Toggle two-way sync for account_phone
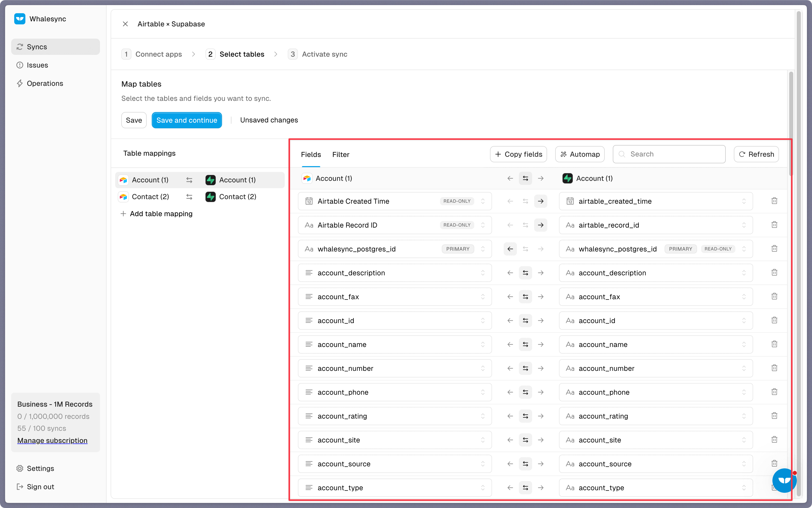The height and width of the screenshot is (508, 812). click(x=526, y=392)
